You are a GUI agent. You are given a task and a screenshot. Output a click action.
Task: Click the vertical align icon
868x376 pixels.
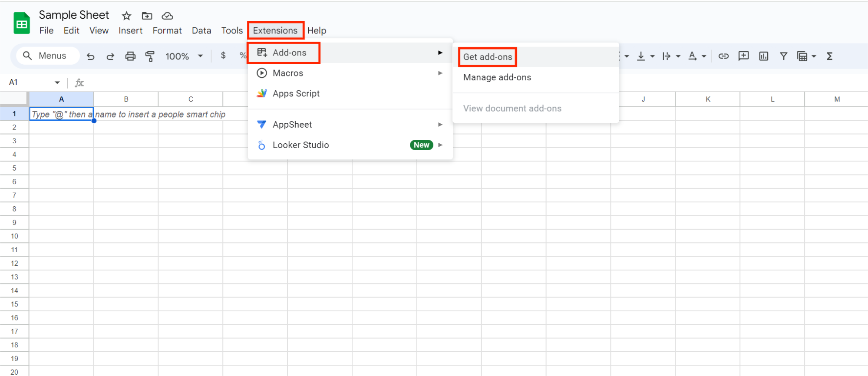640,56
